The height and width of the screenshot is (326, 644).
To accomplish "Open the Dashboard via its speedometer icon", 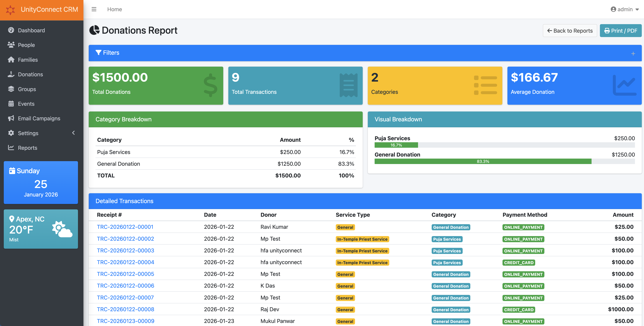I will point(11,30).
